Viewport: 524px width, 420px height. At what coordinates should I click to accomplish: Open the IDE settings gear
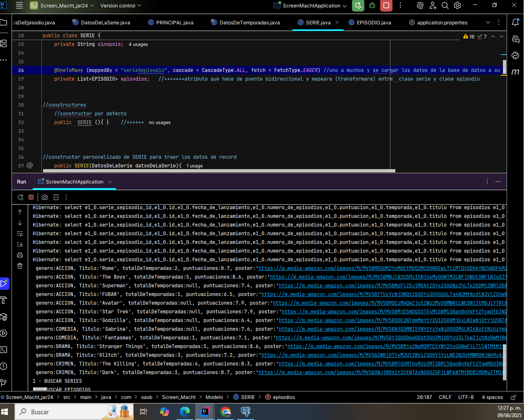click(x=457, y=5)
